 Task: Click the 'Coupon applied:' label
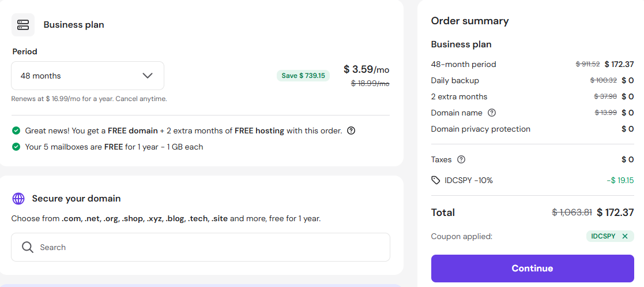pos(462,236)
